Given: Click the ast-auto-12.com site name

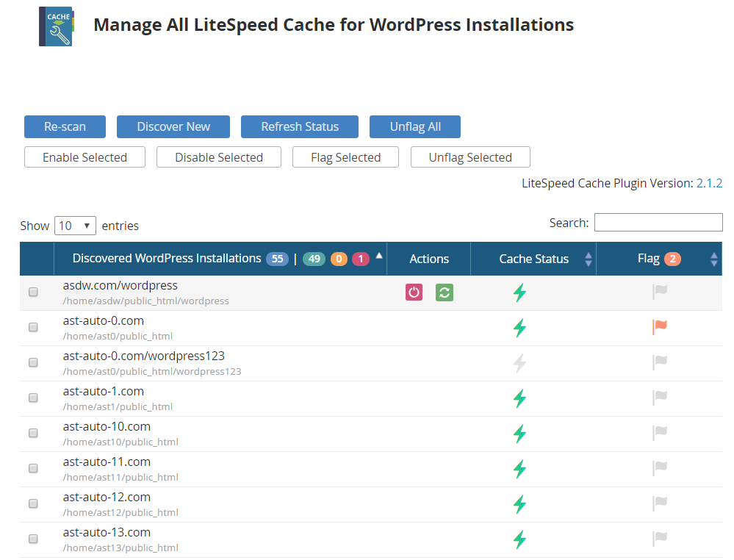Looking at the screenshot, I should click(107, 498).
